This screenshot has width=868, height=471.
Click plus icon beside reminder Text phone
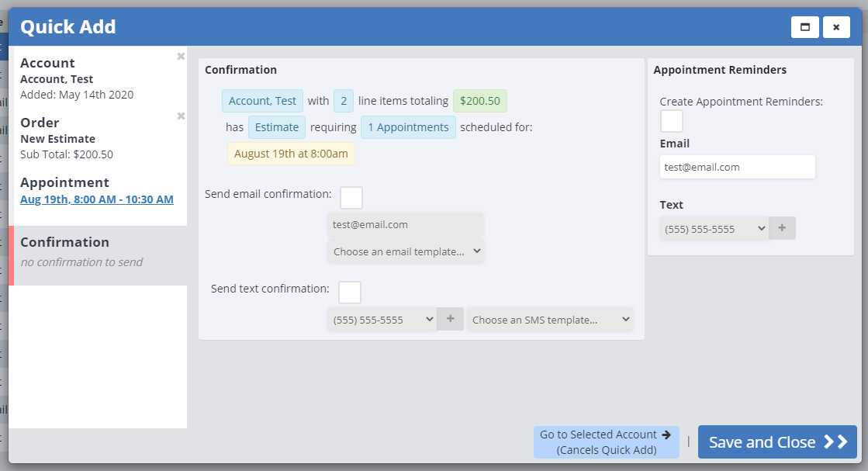tap(782, 228)
